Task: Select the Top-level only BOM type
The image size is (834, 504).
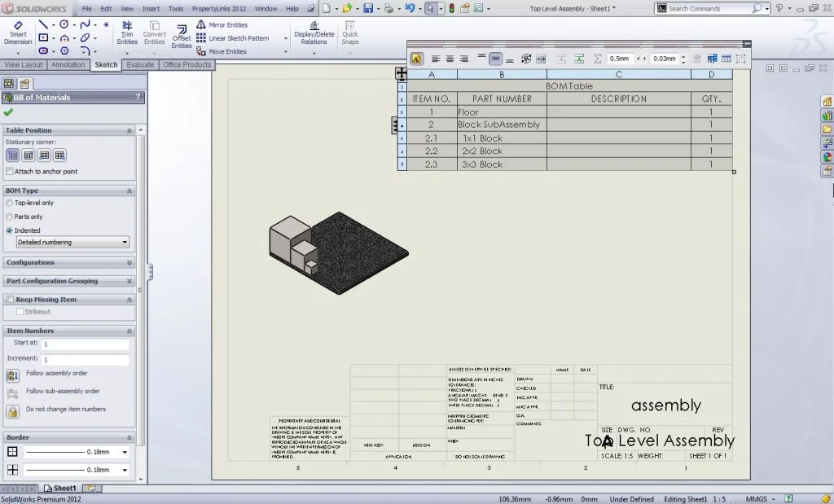Action: click(x=9, y=203)
